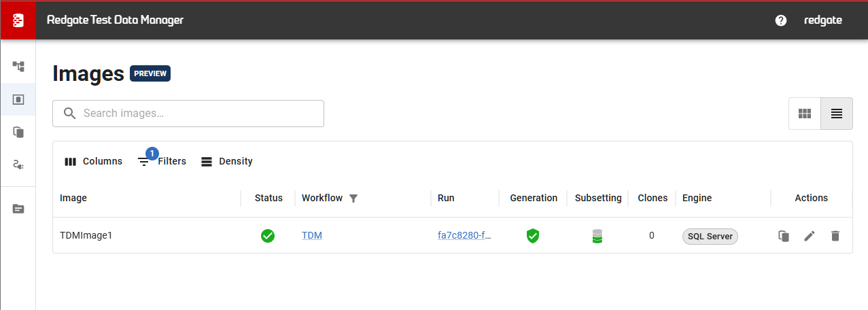This screenshot has width=868, height=310.
Task: Edit TDMImage1 with the pencil icon
Action: point(810,236)
